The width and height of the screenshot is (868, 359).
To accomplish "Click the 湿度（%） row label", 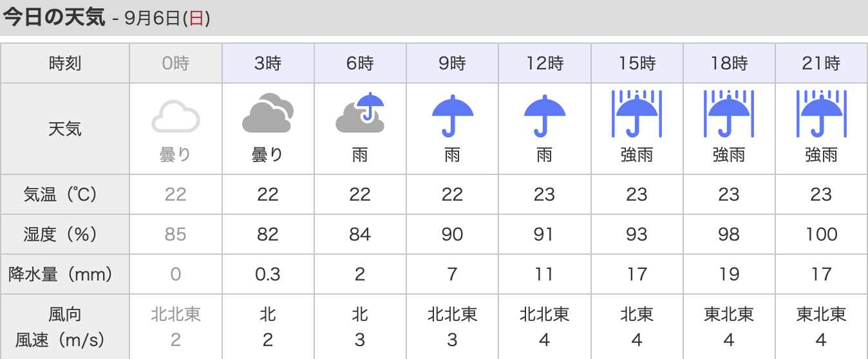I will tap(65, 234).
